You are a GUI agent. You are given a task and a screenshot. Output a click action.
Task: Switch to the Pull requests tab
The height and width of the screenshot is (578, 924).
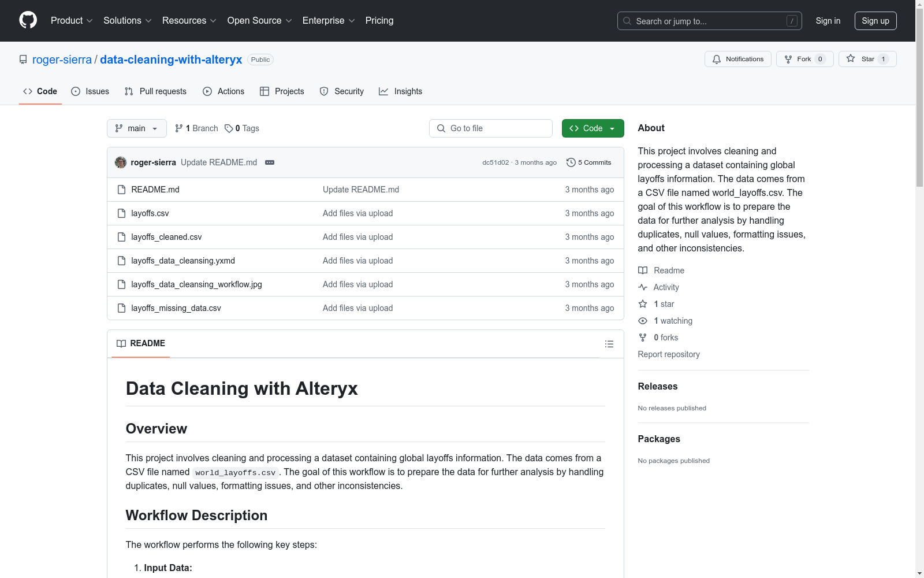coord(155,91)
